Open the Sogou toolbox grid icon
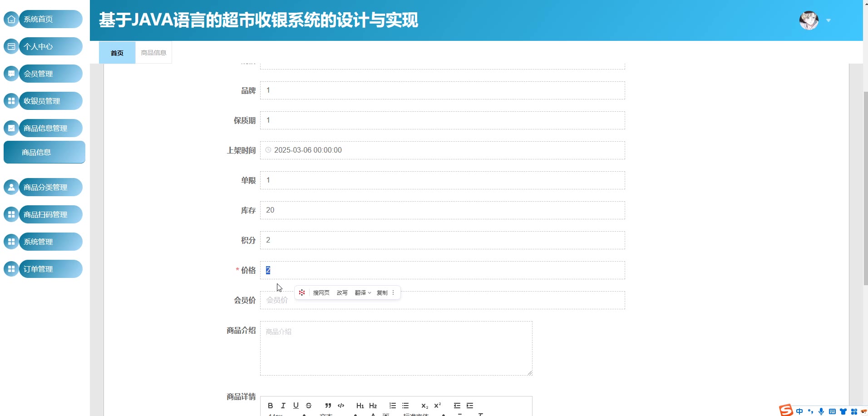 tap(854, 411)
